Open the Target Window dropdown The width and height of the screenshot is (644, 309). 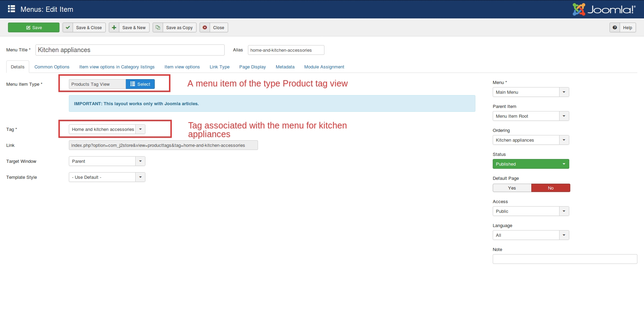(140, 161)
